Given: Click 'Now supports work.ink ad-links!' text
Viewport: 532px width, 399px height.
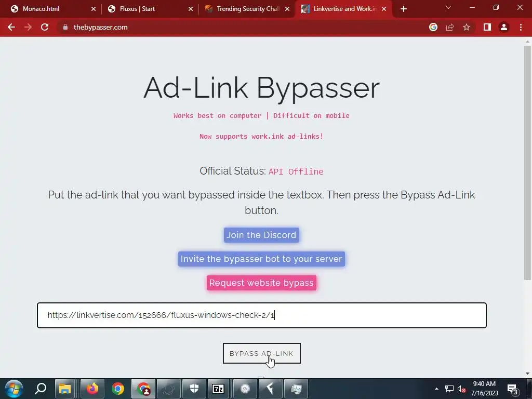Looking at the screenshot, I should 261,137.
